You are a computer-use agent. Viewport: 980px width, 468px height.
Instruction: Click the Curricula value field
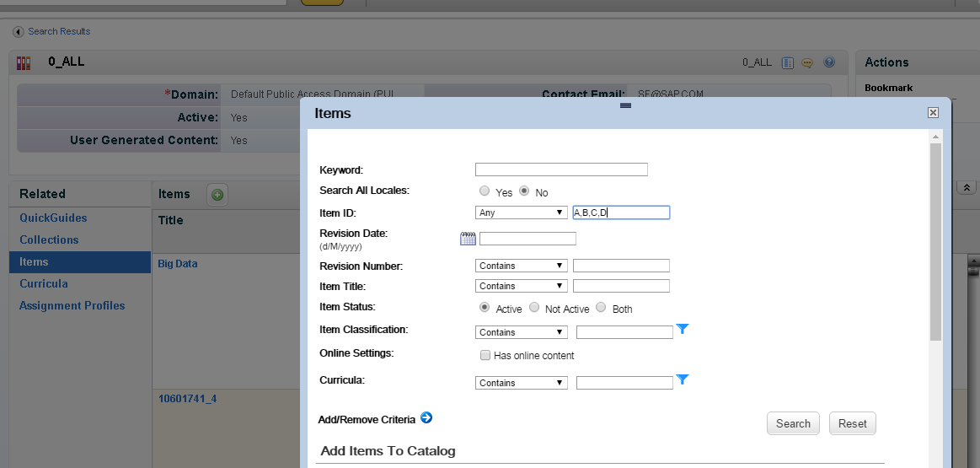pyautogui.click(x=624, y=383)
